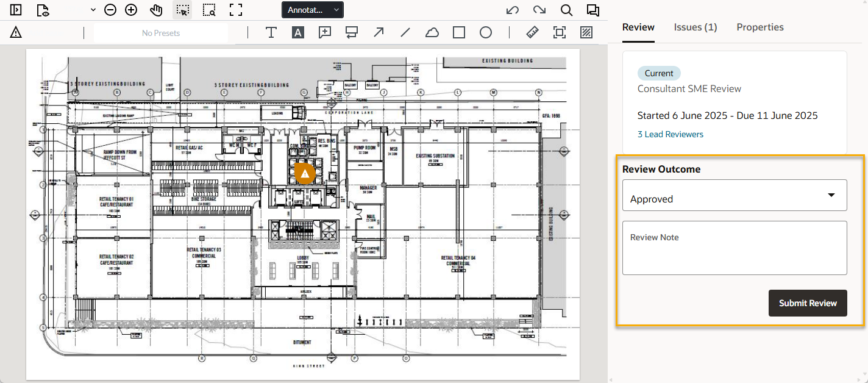Open the 3 Lead Reviewers link
The image size is (868, 383).
670,134
